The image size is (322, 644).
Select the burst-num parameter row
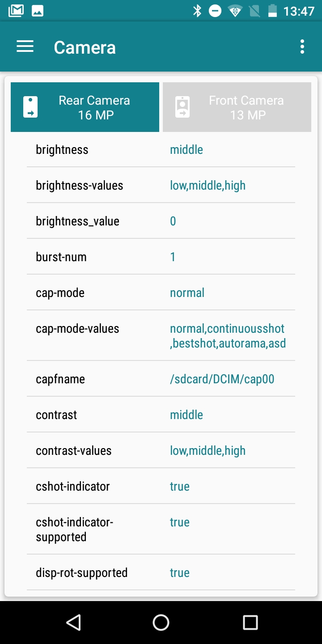(161, 257)
